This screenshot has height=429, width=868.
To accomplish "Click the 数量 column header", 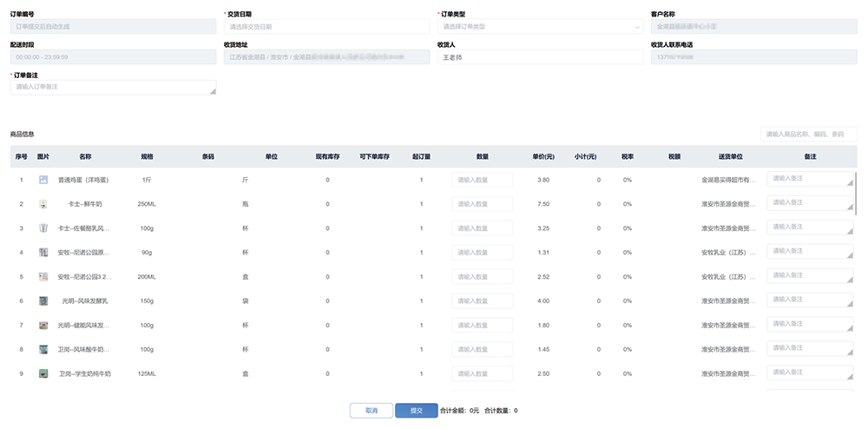I will click(x=483, y=156).
